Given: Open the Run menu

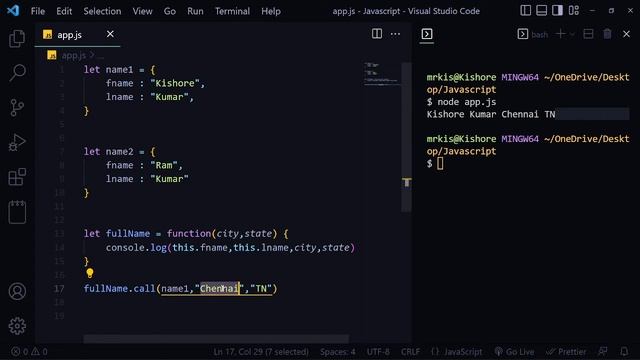Looking at the screenshot, I should (195, 11).
